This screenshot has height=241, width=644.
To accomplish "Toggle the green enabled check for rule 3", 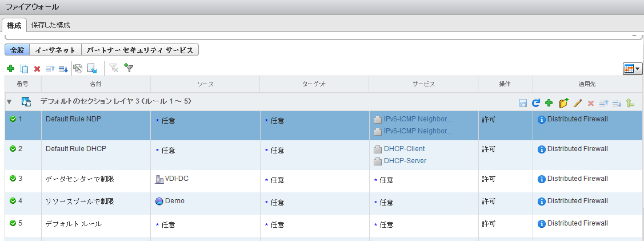I will pyautogui.click(x=13, y=179).
